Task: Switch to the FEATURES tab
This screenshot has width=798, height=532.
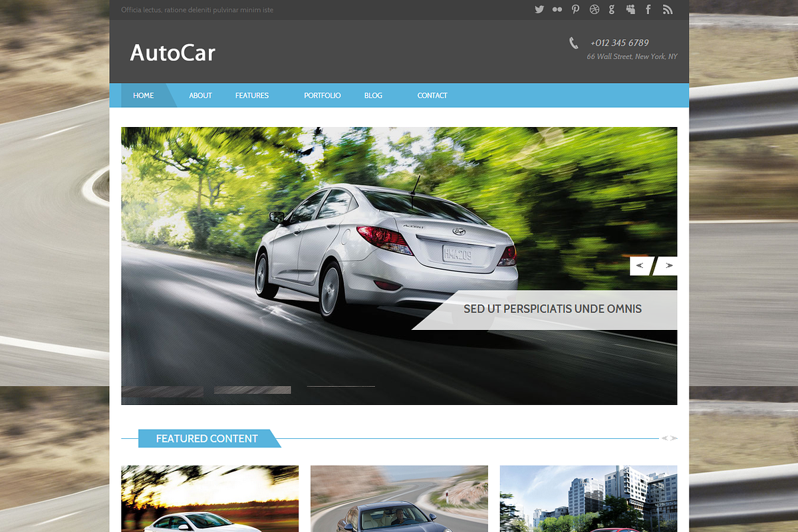Action: point(252,95)
